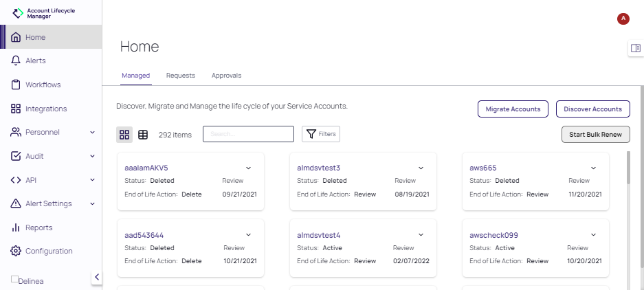The image size is (644, 290).
Task: Open the Approvals tab
Action: pyautogui.click(x=226, y=76)
